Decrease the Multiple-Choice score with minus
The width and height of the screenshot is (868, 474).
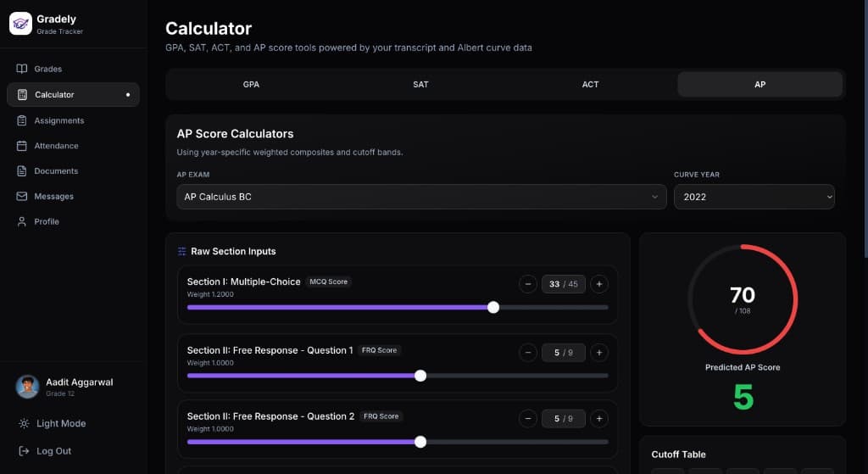[528, 284]
